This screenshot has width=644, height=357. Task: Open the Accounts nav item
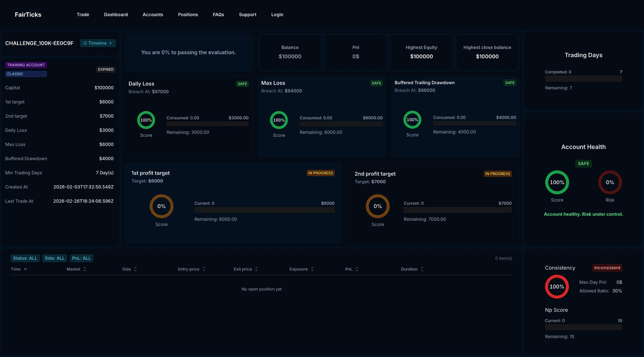click(x=153, y=15)
